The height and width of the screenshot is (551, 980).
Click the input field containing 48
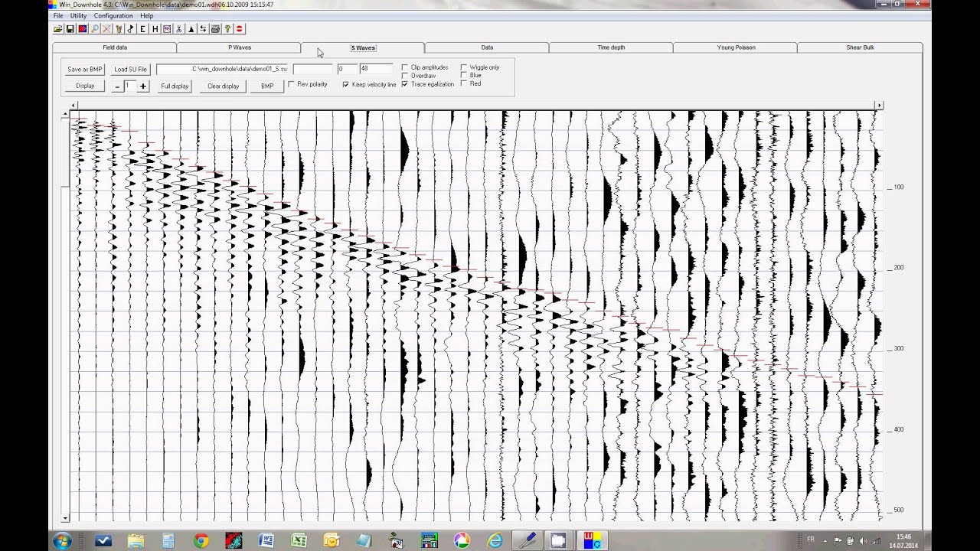point(375,69)
